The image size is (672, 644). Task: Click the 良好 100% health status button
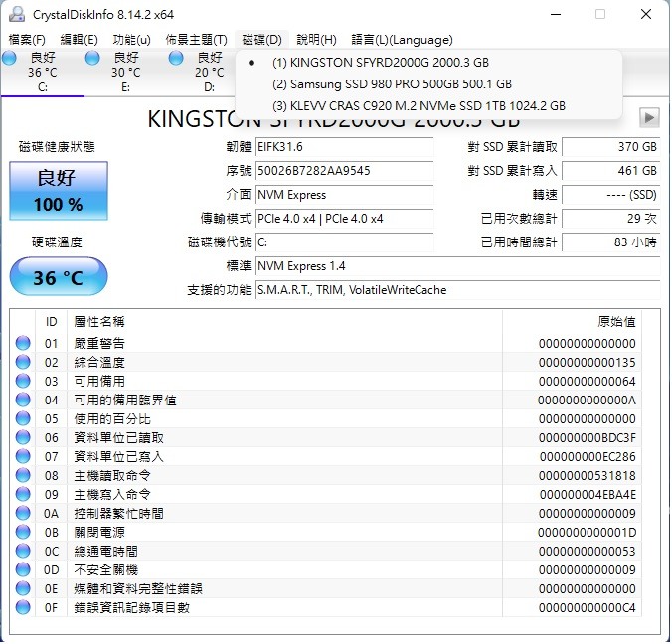tap(59, 191)
